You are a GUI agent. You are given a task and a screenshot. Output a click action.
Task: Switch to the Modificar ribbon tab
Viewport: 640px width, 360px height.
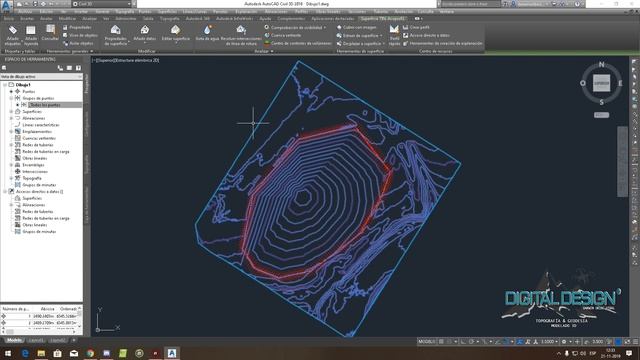coord(67,19)
